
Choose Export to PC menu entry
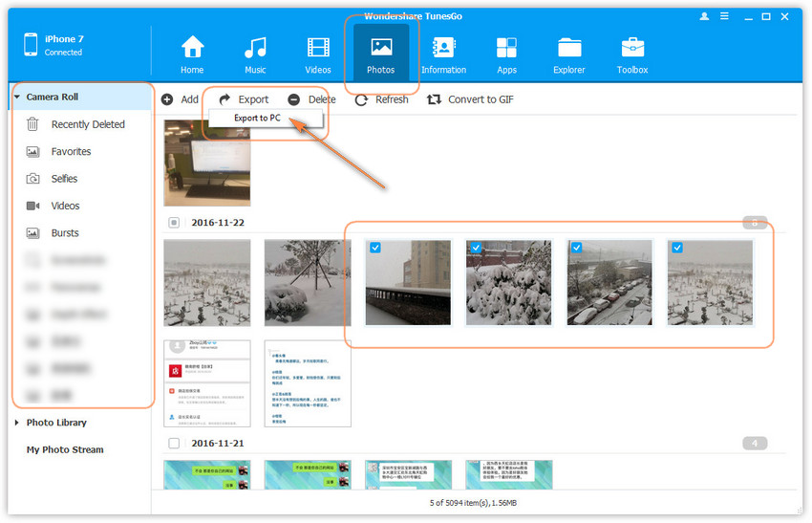click(x=257, y=119)
